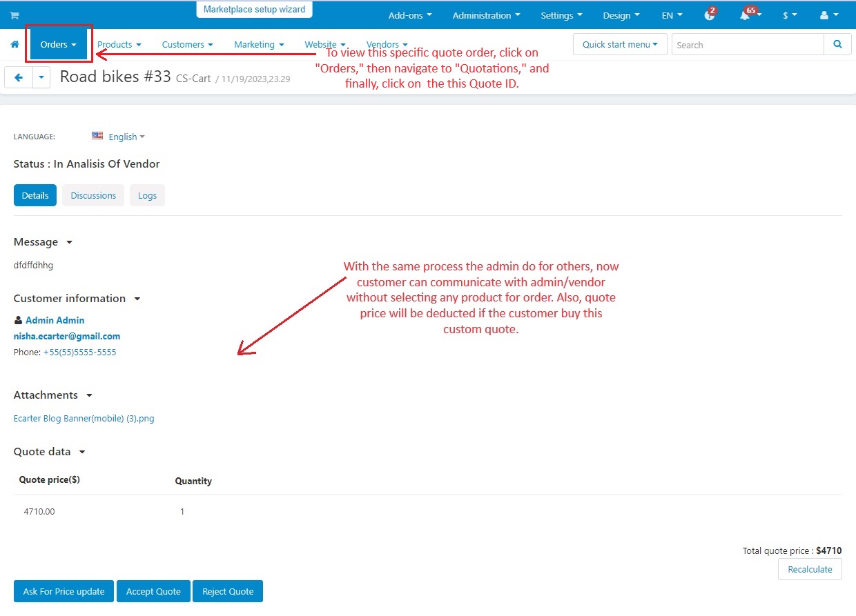This screenshot has width=856, height=616.
Task: Click the icon with red badge showing 2
Action: click(710, 14)
